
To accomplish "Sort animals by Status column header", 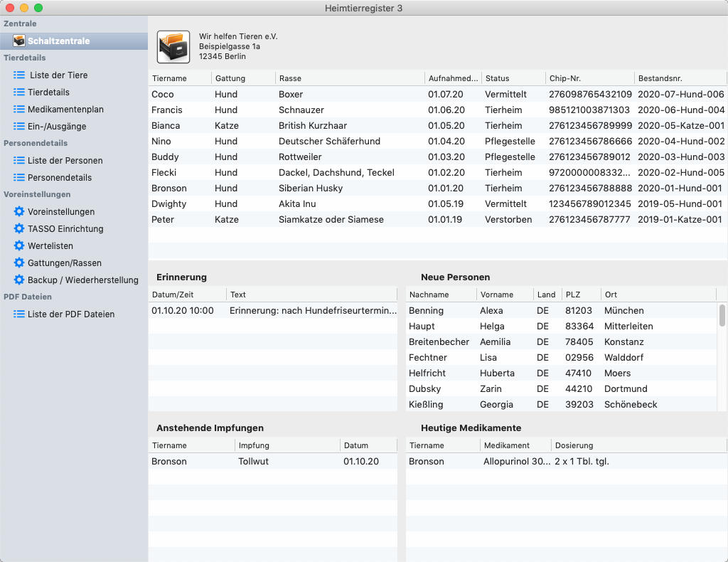I will click(513, 78).
